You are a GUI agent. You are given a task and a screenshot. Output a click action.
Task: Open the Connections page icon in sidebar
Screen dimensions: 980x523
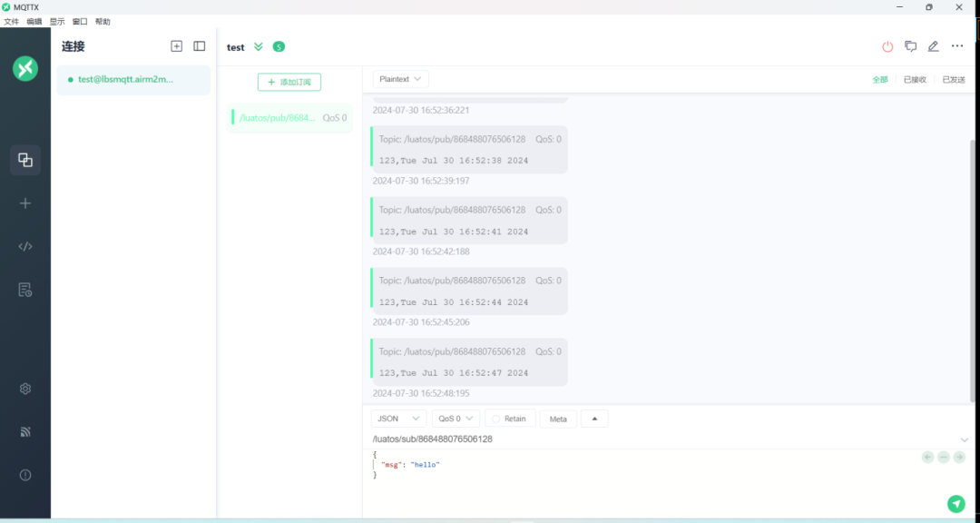pyautogui.click(x=25, y=160)
